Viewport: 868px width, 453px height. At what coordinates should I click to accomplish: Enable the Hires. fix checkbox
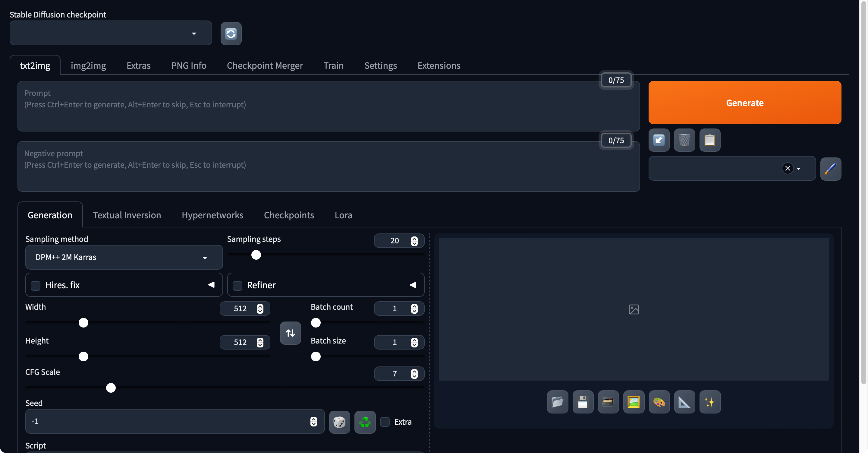tap(35, 285)
